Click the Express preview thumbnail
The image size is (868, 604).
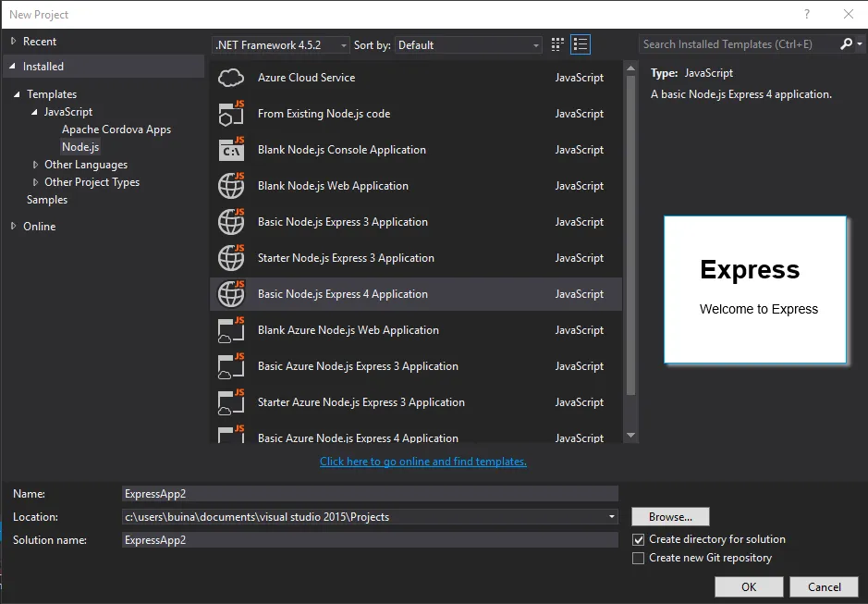point(755,290)
